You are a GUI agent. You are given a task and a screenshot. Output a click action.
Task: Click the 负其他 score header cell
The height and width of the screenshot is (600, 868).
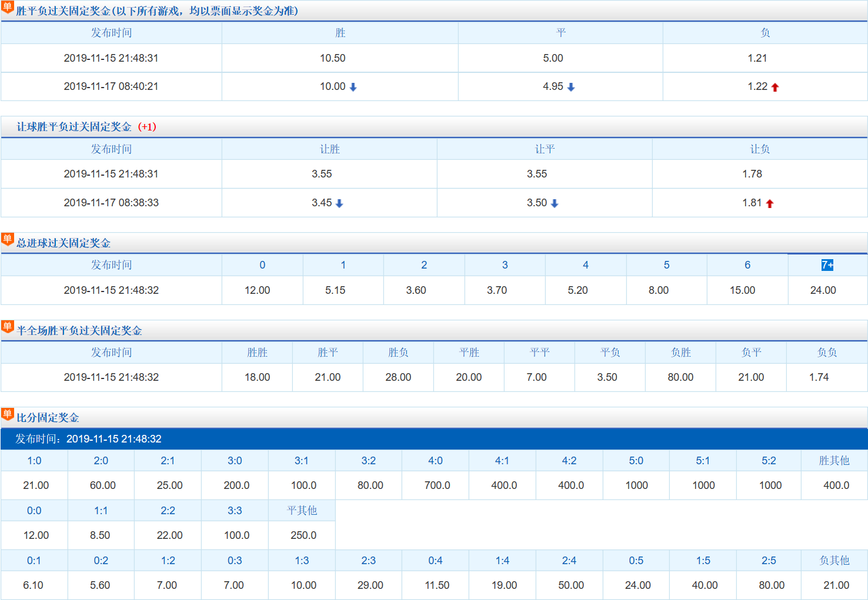pyautogui.click(x=834, y=561)
